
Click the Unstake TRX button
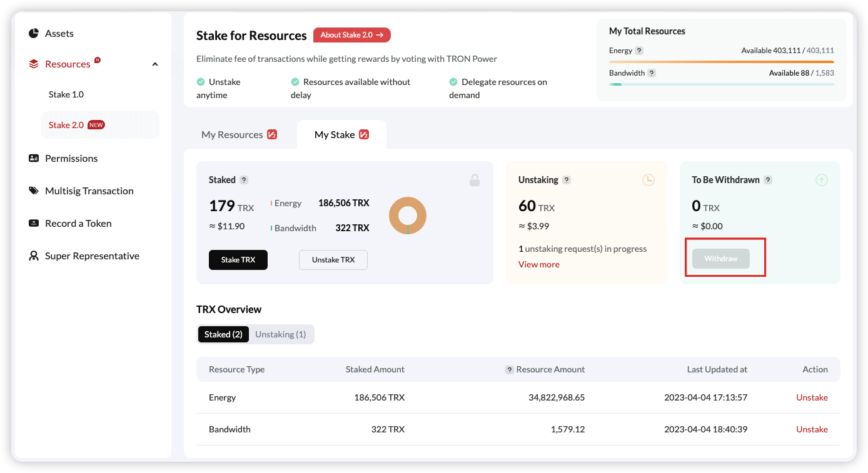(333, 260)
